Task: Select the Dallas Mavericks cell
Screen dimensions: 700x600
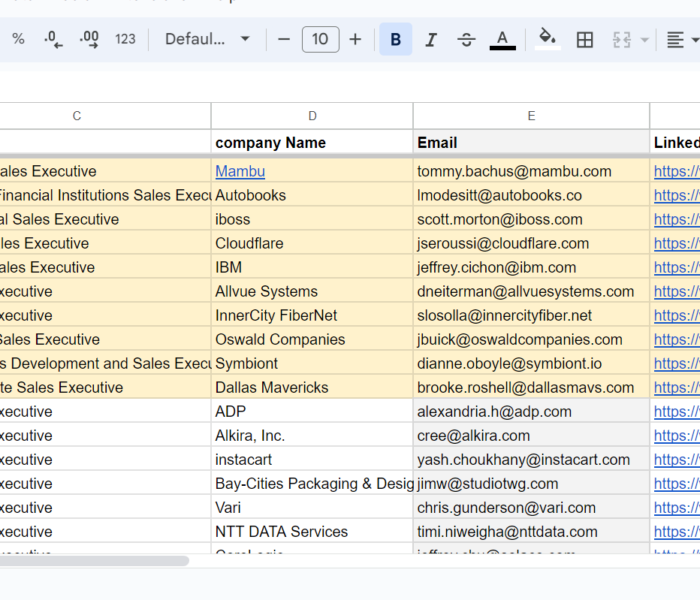Action: [312, 388]
